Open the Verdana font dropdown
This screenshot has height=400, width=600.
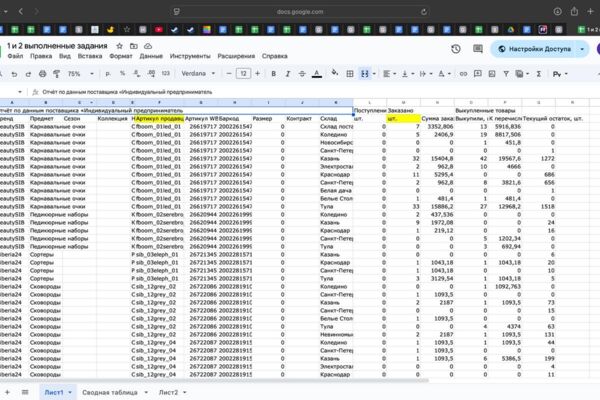[x=198, y=73]
